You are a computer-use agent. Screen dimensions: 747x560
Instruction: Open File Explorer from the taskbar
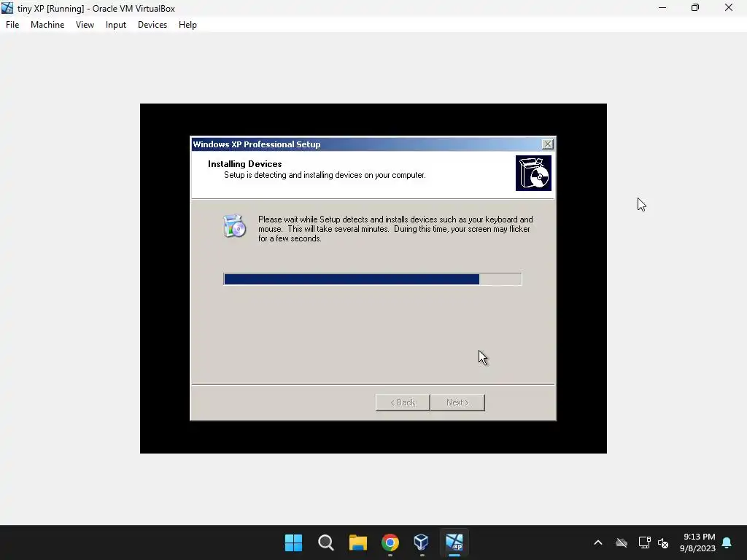point(357,542)
